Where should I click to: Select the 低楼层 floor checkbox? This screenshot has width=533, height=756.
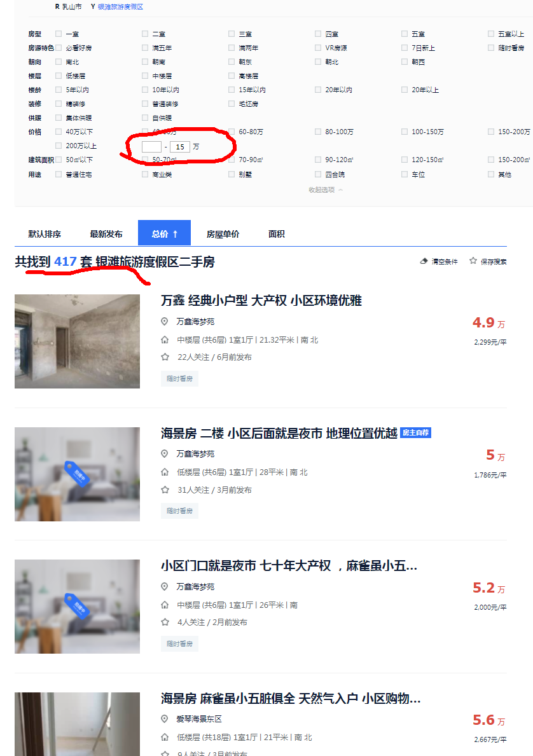pyautogui.click(x=59, y=76)
